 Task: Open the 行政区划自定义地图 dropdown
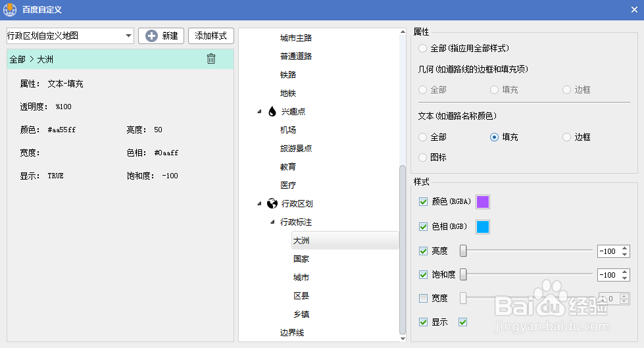point(70,36)
